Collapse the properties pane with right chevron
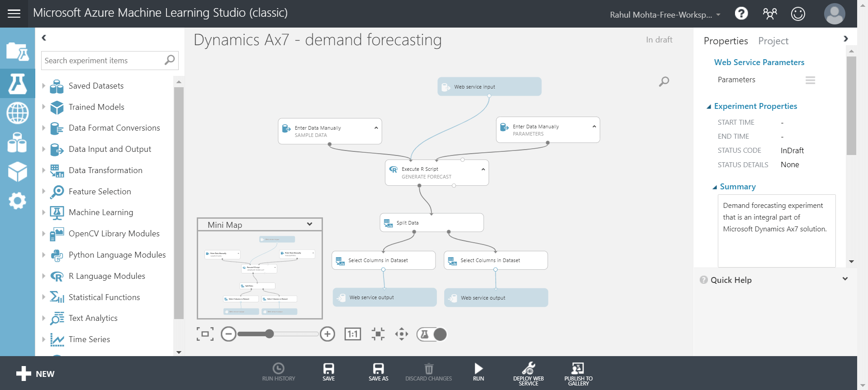 tap(846, 39)
